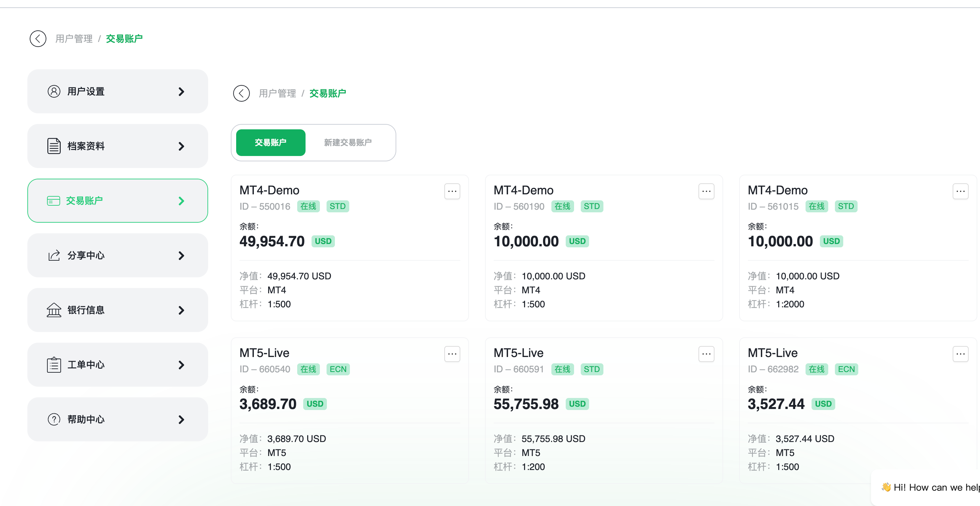Expand 帮助中心 via its chevron arrow
This screenshot has height=506, width=980.
tap(181, 420)
